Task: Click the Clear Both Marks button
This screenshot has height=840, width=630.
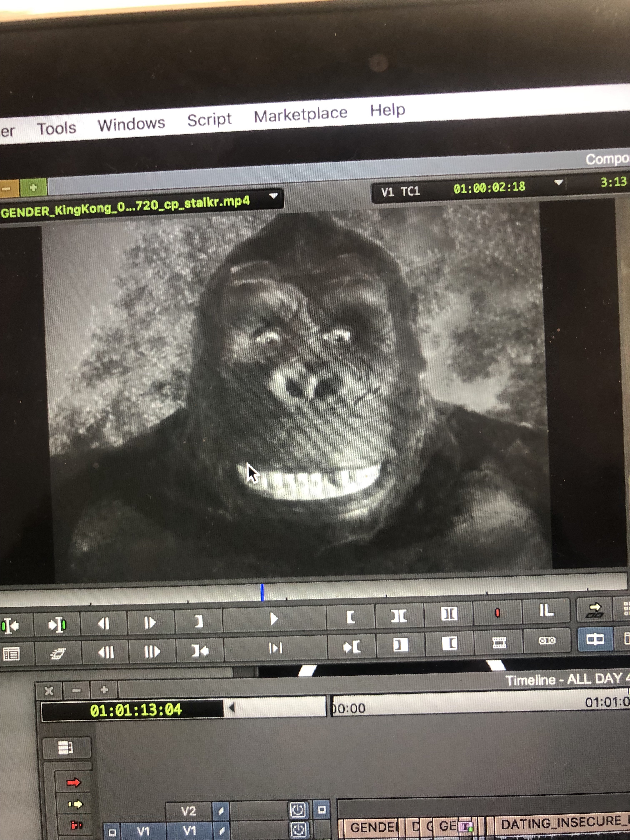Action: pyautogui.click(x=449, y=614)
